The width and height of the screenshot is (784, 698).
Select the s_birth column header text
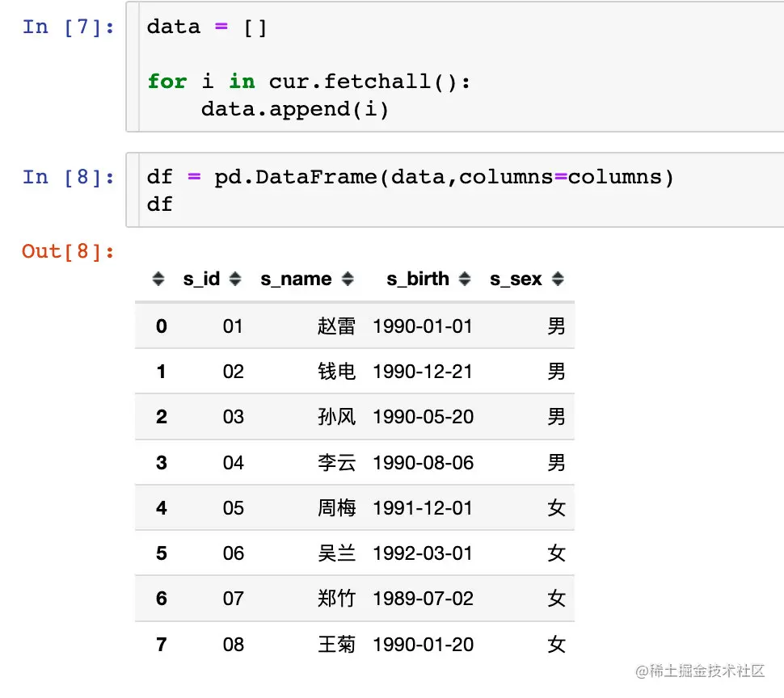pyautogui.click(x=418, y=279)
